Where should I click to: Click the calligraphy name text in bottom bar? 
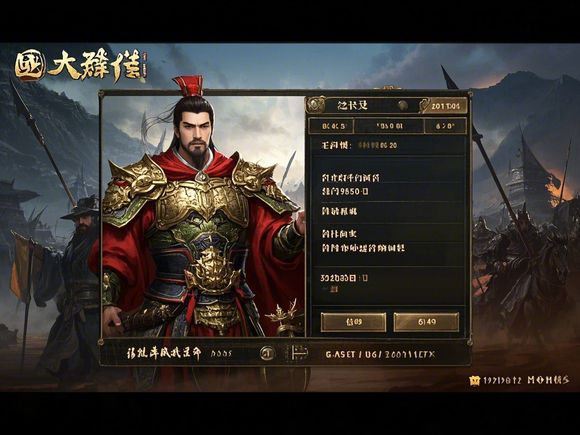point(164,354)
